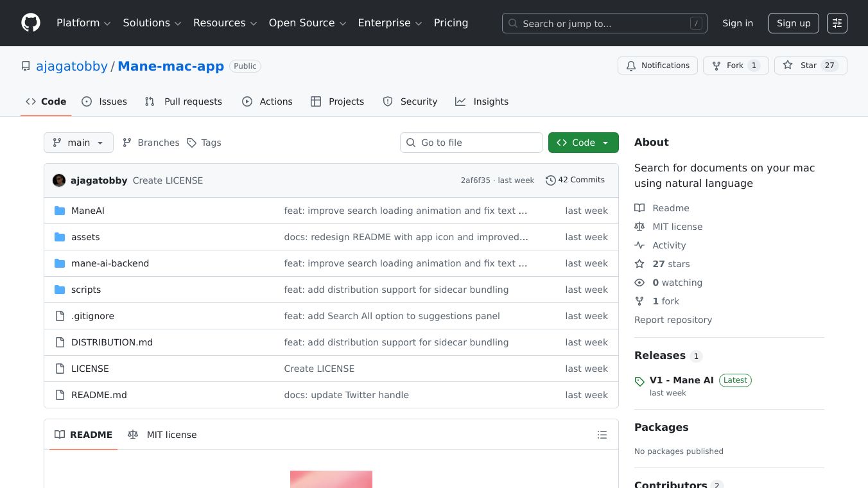Expand the Platform navigation menu

(x=83, y=23)
